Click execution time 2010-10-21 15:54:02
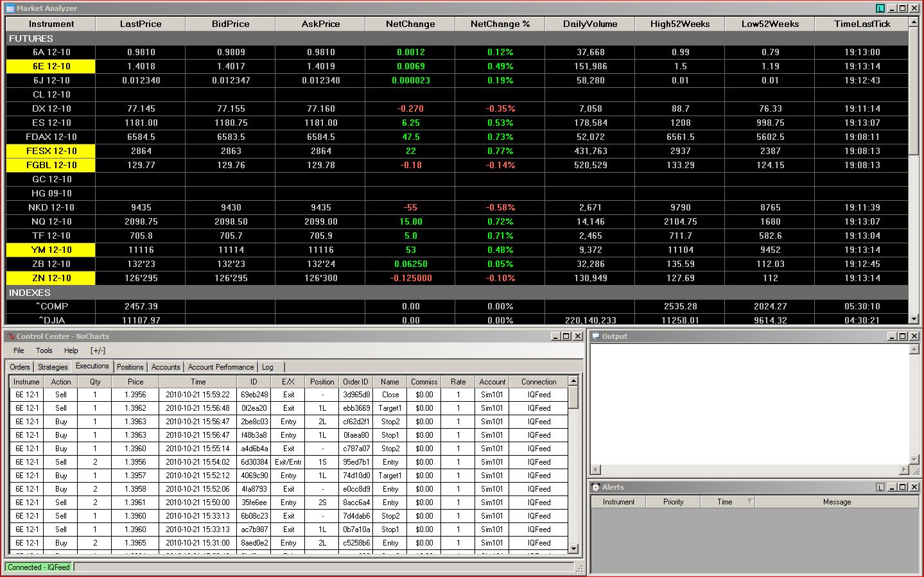 (198, 462)
